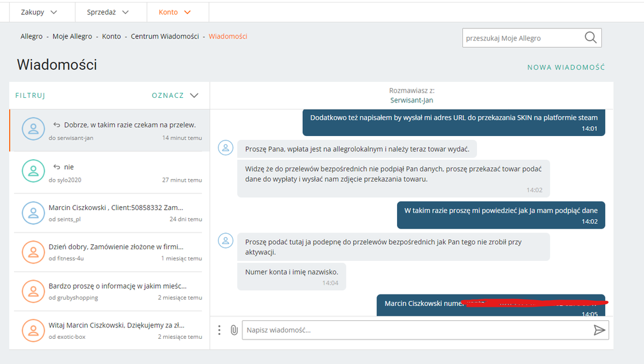Image resolution: width=644 pixels, height=364 pixels.
Task: Click reply arrow icon beside 'nie'
Action: tap(57, 167)
